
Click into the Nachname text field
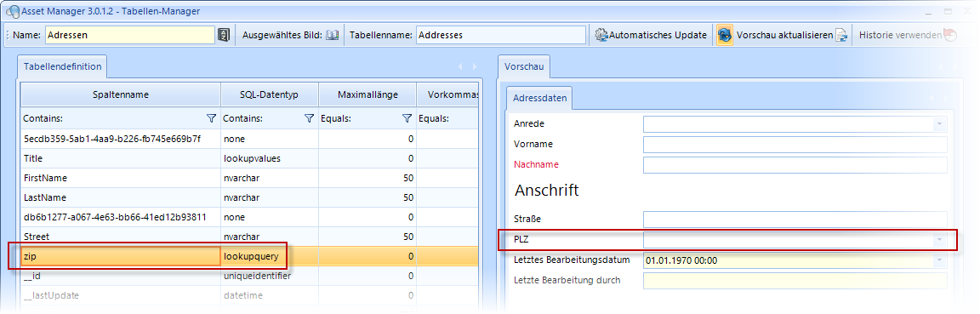pyautogui.click(x=795, y=165)
